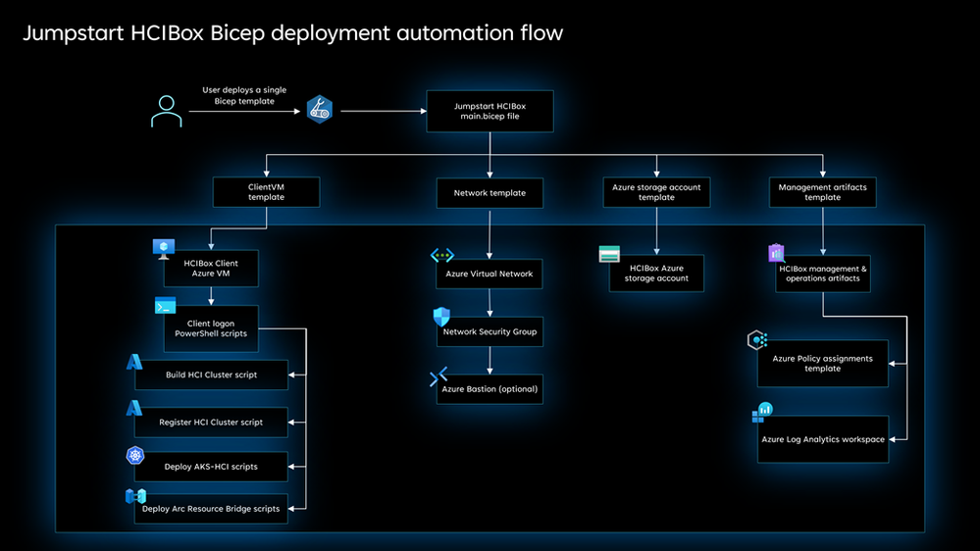This screenshot has height=551, width=980.
Task: Select the Deploy AKS-HCI scripts box
Action: pyautogui.click(x=211, y=467)
